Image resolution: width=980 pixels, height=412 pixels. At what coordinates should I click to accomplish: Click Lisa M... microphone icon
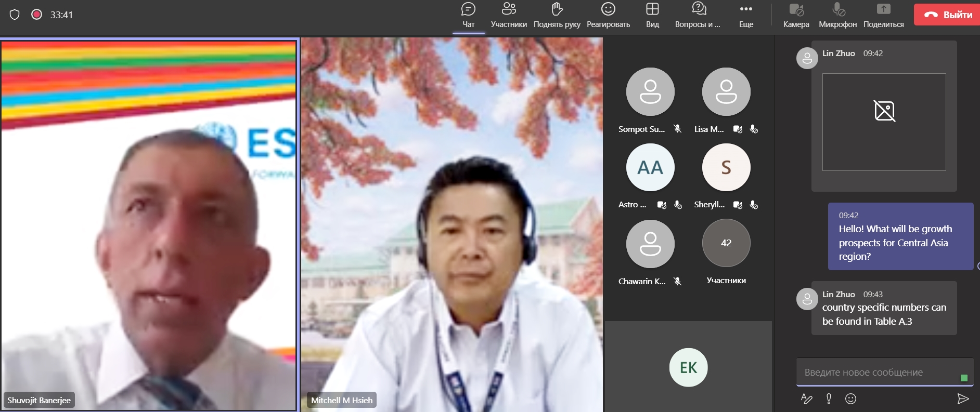pos(754,129)
